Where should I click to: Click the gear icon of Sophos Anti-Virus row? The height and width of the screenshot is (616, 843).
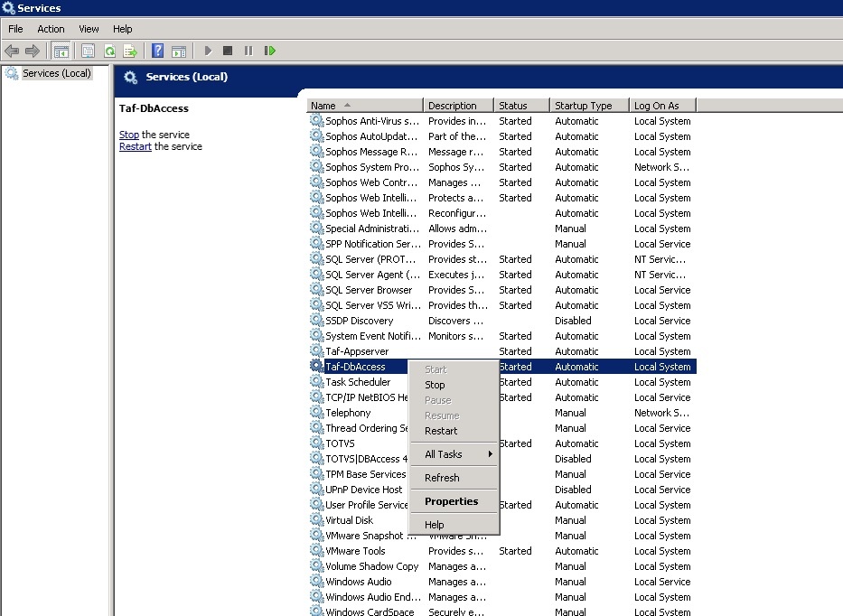(x=316, y=120)
